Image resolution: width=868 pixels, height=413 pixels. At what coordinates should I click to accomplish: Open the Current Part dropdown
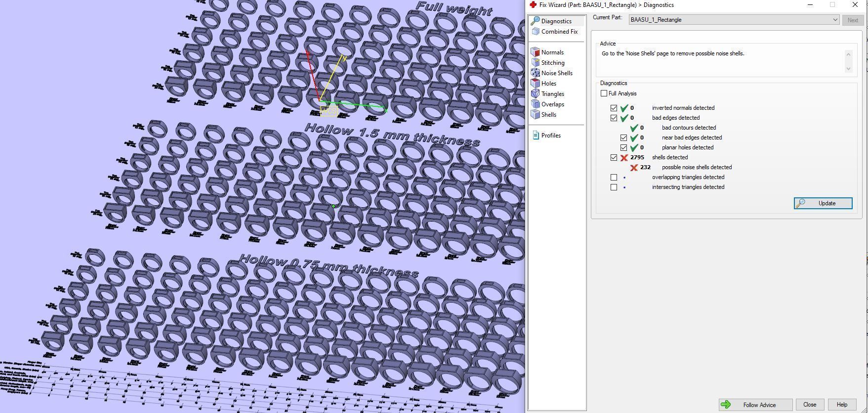[x=734, y=20]
